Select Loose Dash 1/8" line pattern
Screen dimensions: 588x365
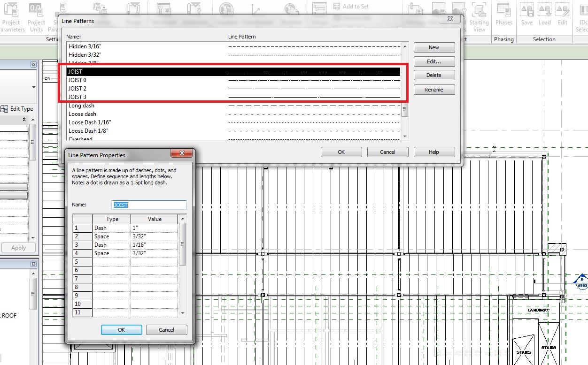click(233, 131)
